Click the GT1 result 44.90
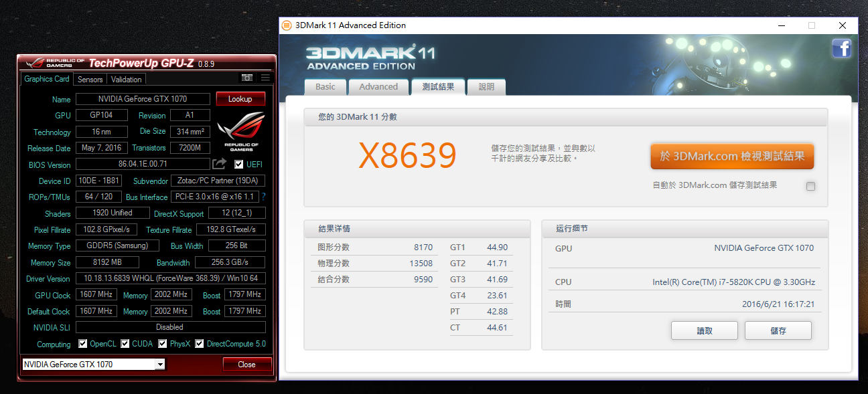Viewport: 868px width, 394px height. pyautogui.click(x=497, y=248)
